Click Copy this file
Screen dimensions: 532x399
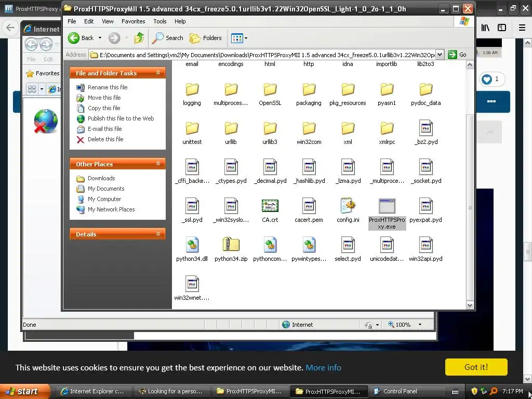point(104,108)
